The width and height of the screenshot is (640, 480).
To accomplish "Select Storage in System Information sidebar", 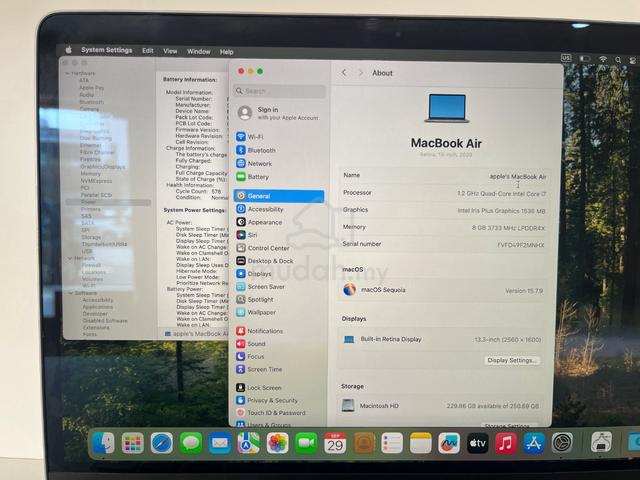I will pyautogui.click(x=91, y=237).
